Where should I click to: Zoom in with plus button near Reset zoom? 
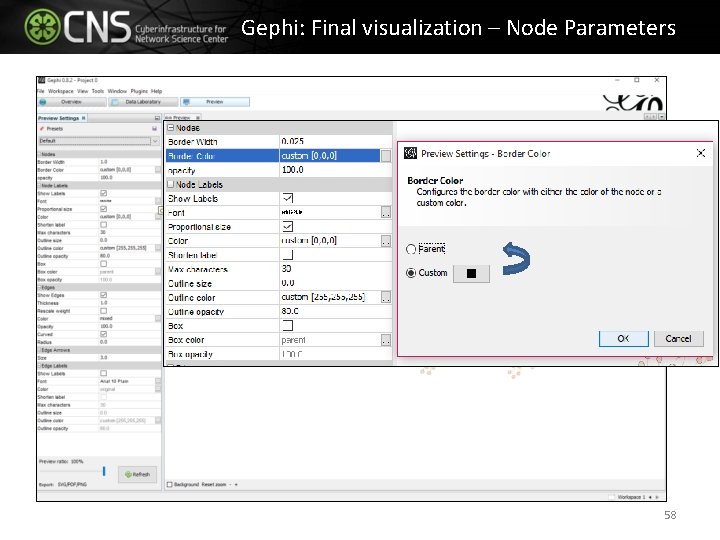point(236,484)
